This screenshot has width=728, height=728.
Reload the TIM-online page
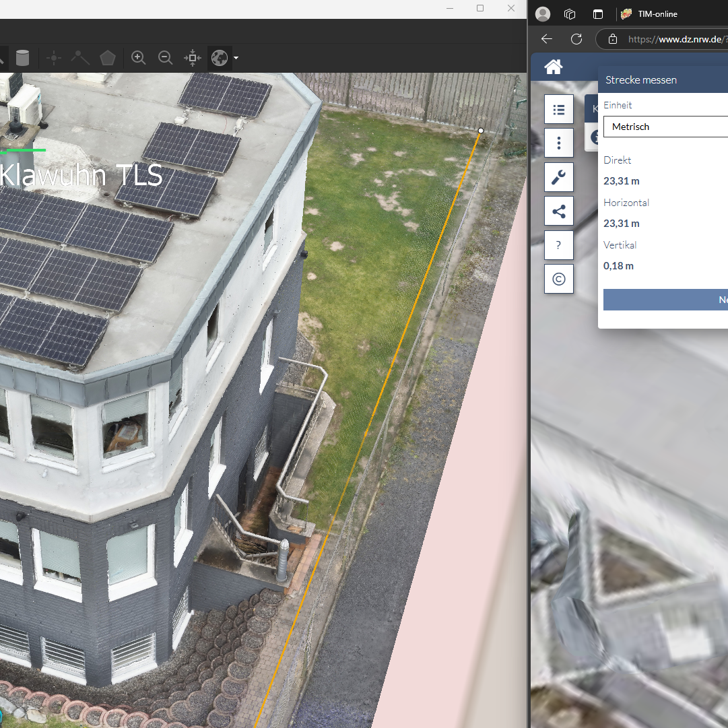(x=576, y=39)
